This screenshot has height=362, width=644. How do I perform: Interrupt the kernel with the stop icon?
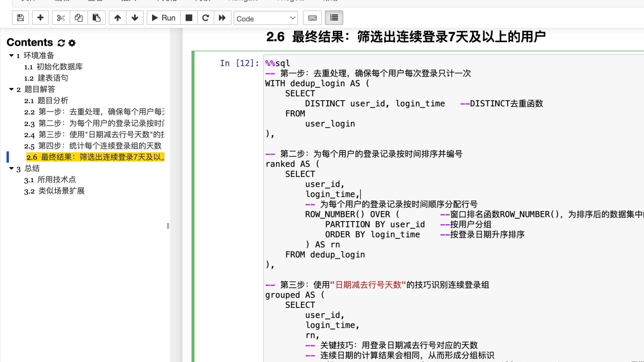[189, 18]
